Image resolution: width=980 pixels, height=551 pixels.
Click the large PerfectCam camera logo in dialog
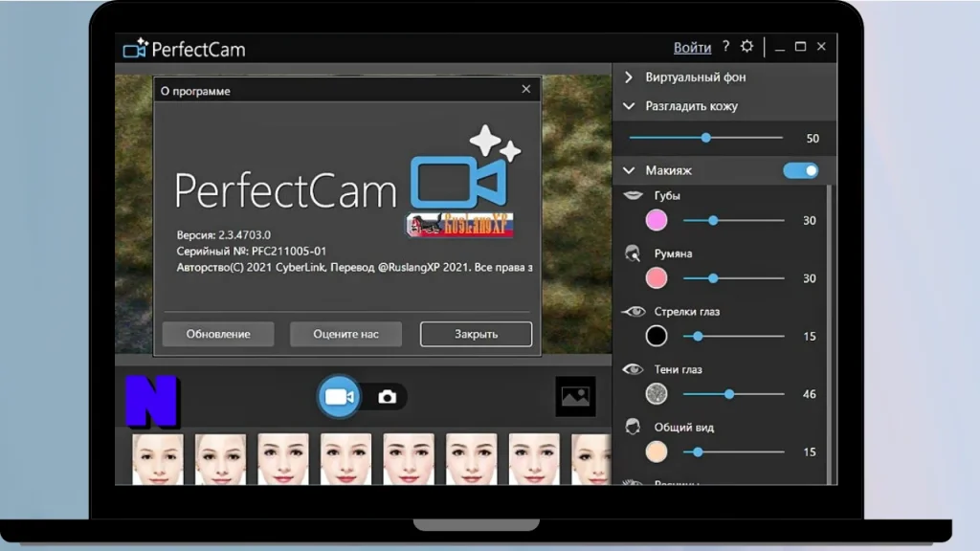(465, 168)
